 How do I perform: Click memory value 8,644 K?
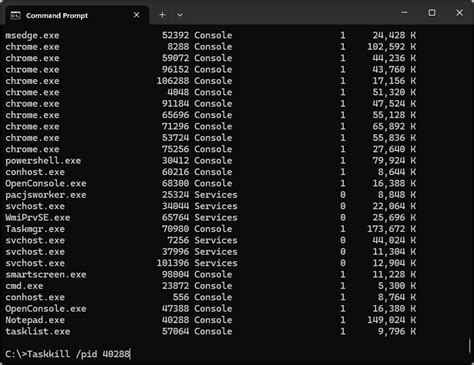pyautogui.click(x=397, y=172)
